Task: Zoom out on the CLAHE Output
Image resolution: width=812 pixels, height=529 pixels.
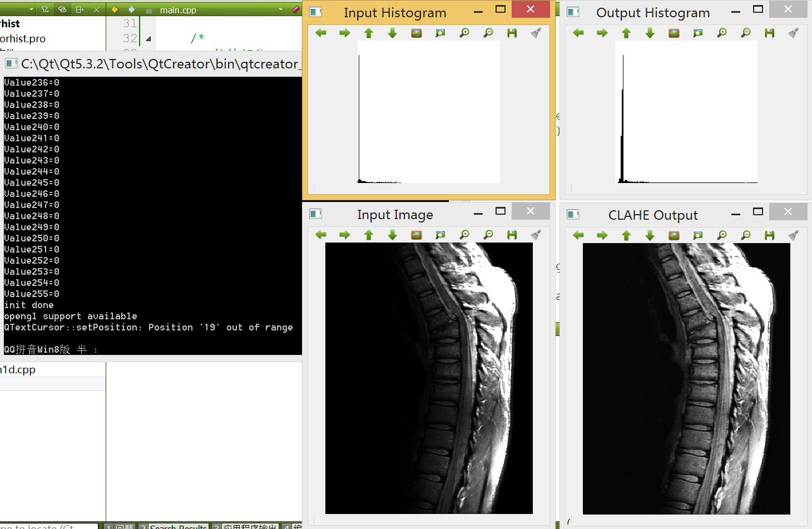Action: click(746, 235)
